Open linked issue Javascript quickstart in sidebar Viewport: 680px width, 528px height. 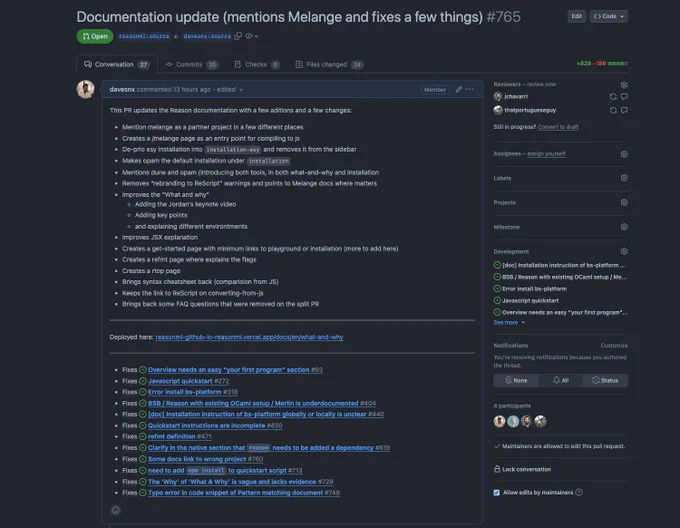[x=530, y=300]
